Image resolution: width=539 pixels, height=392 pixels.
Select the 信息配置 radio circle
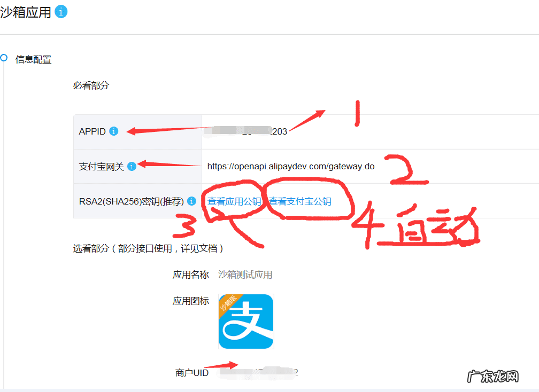pyautogui.click(x=4, y=57)
